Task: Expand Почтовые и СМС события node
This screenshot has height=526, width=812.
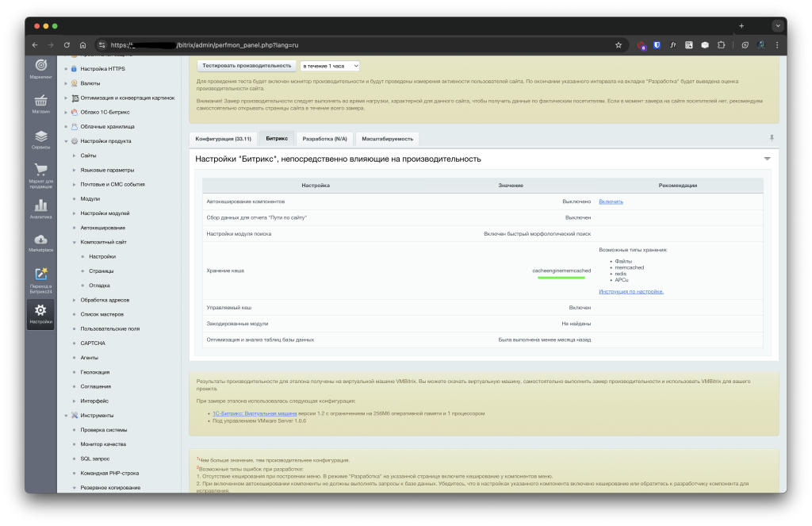Action: [x=74, y=185]
